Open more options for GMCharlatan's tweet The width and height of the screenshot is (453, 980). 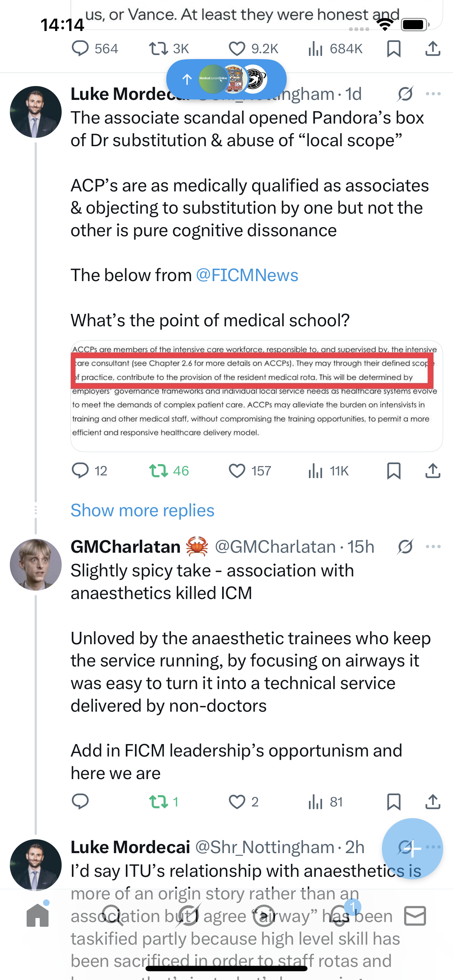433,547
